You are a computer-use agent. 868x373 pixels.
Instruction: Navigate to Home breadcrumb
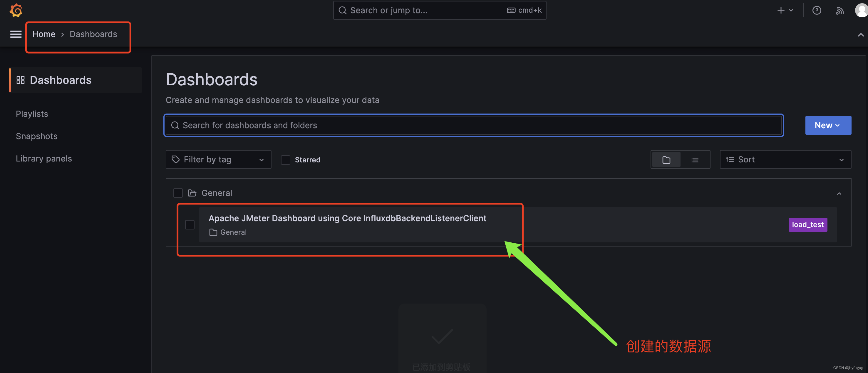pyautogui.click(x=44, y=34)
